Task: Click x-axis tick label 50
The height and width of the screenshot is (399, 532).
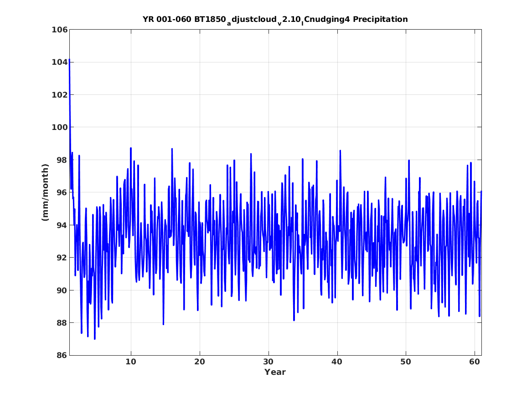Action: (x=406, y=362)
